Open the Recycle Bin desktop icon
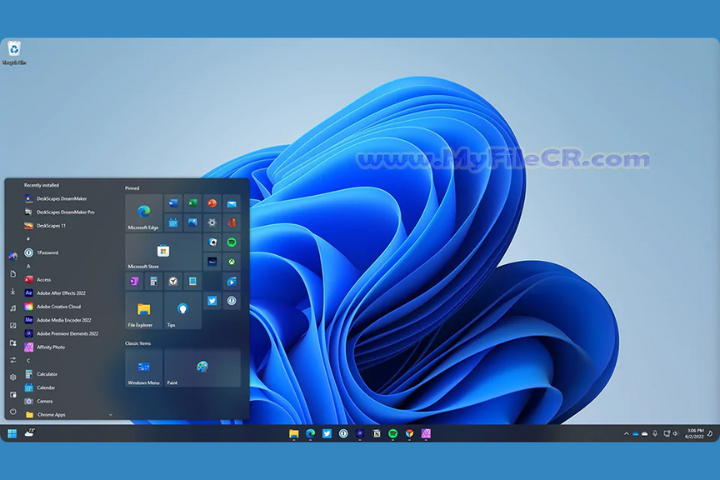This screenshot has height=480, width=720. (x=14, y=53)
